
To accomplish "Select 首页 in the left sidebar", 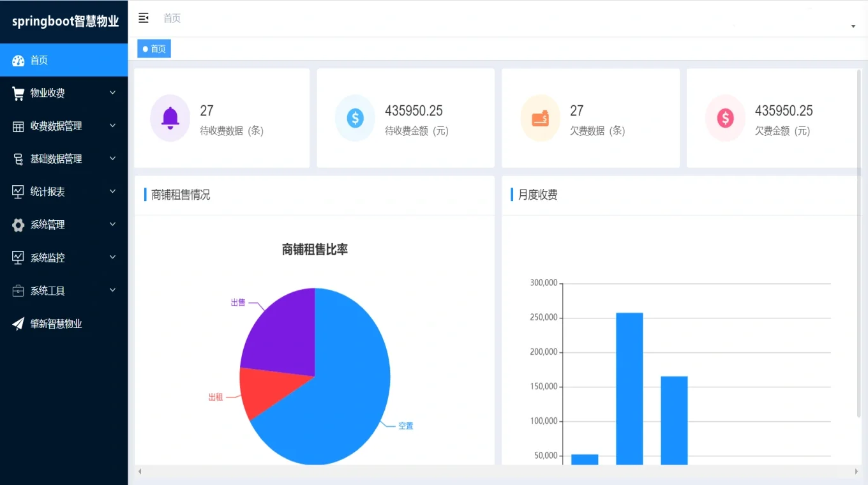I will point(39,60).
